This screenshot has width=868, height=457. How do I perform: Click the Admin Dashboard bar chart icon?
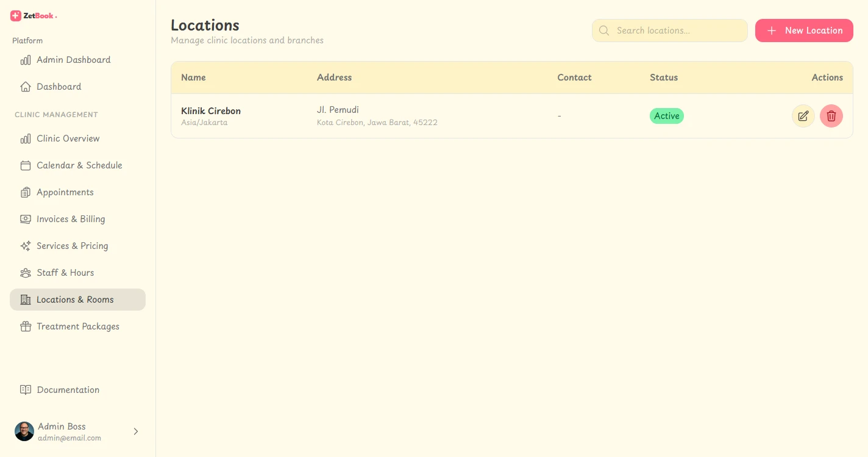(26, 60)
